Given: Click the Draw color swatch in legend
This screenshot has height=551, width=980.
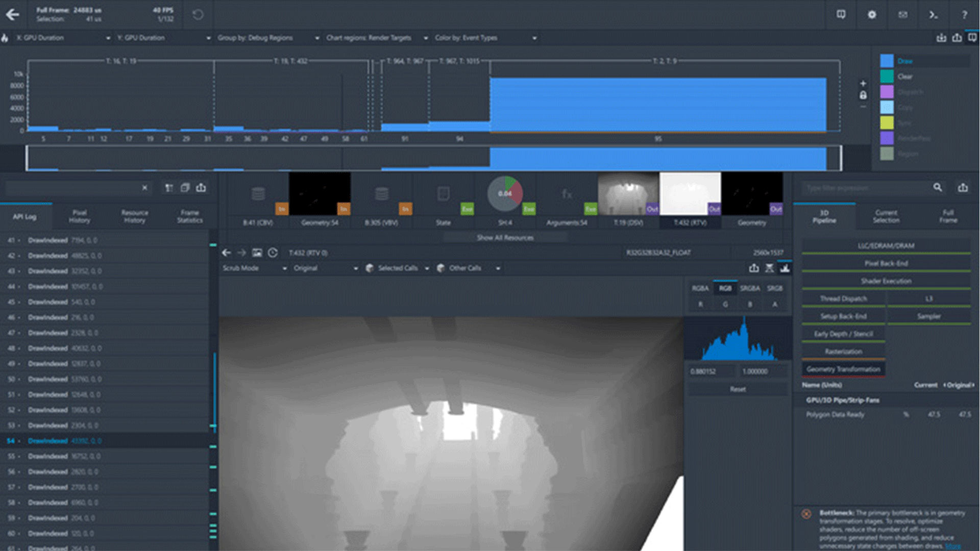Looking at the screenshot, I should click(887, 61).
